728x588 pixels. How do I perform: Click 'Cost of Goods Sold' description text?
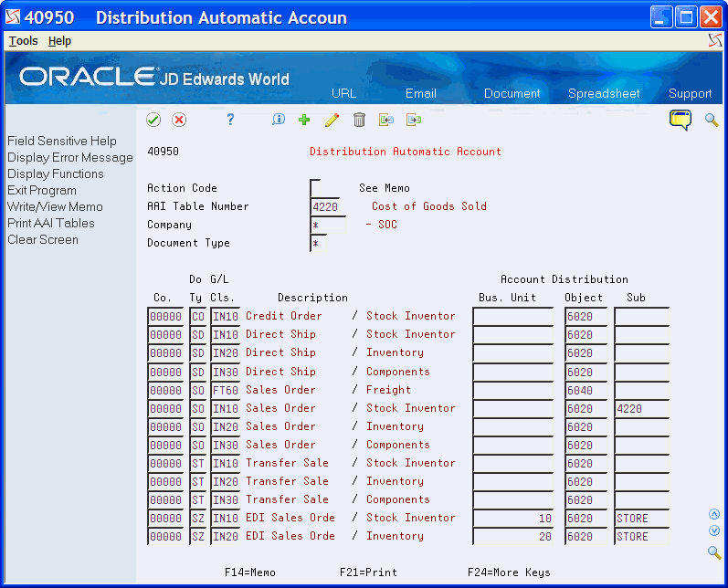pyautogui.click(x=429, y=206)
